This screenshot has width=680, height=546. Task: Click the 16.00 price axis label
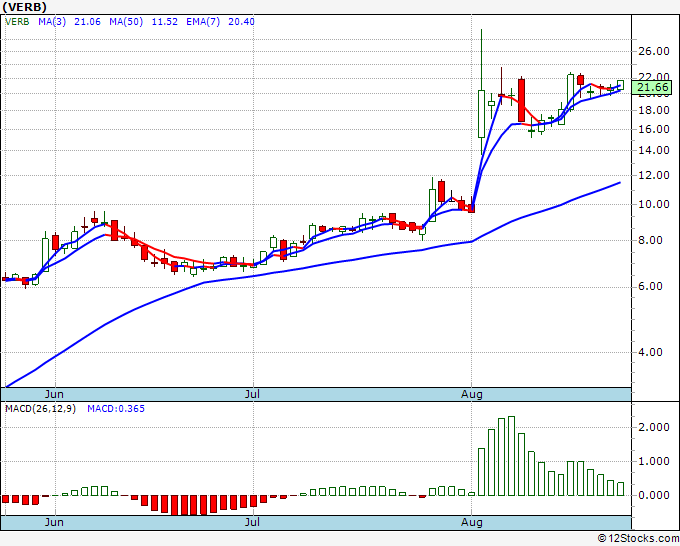[x=654, y=129]
